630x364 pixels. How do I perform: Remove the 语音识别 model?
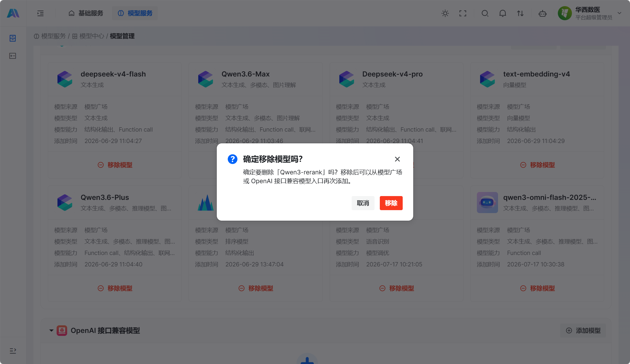click(x=397, y=288)
